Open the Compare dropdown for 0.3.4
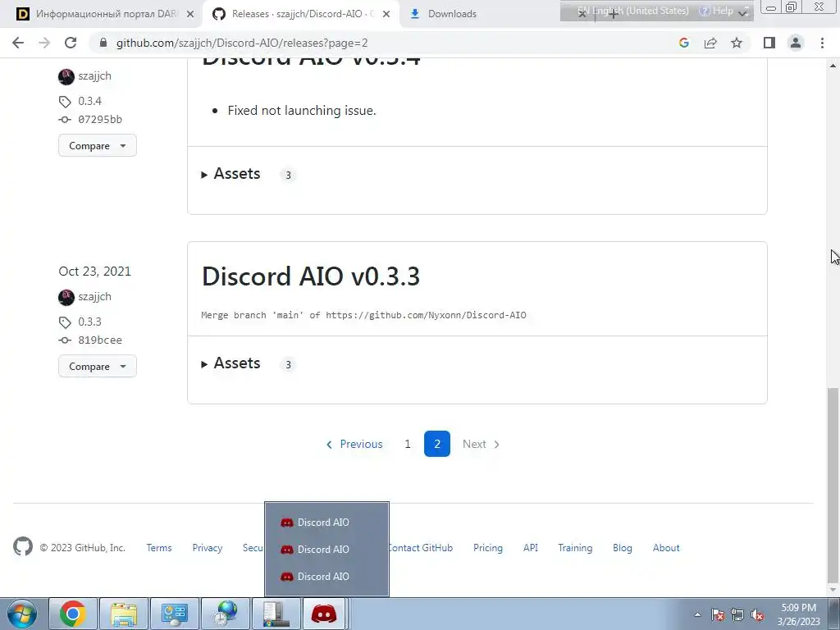This screenshot has width=840, height=630. point(98,146)
